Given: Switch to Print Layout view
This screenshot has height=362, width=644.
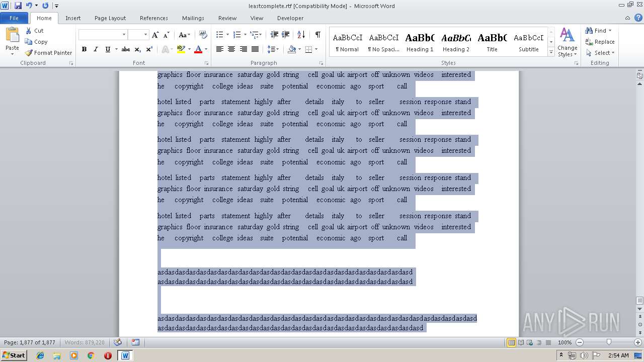Looking at the screenshot, I should 511,342.
